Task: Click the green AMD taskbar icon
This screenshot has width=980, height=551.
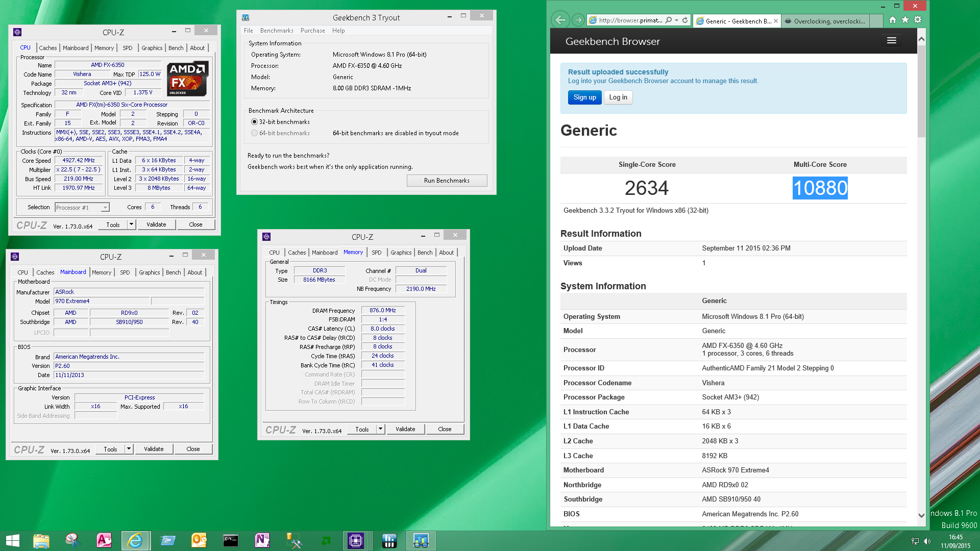Action: click(x=326, y=541)
